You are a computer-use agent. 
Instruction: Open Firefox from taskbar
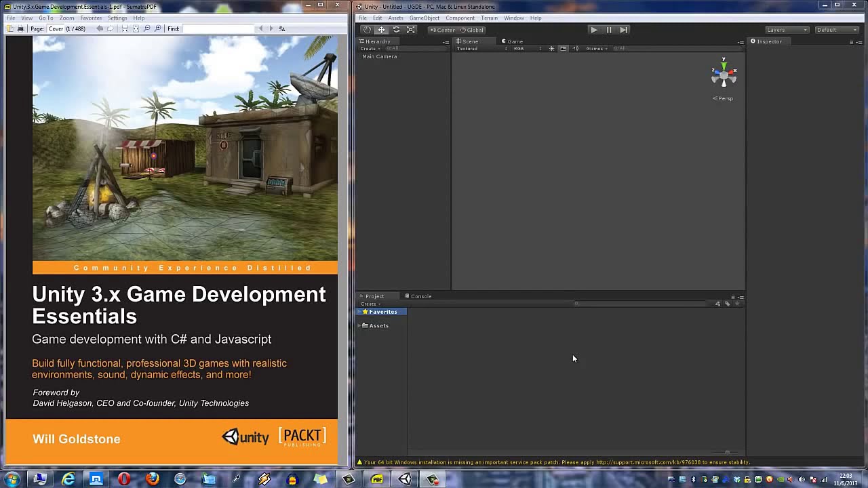pos(152,479)
